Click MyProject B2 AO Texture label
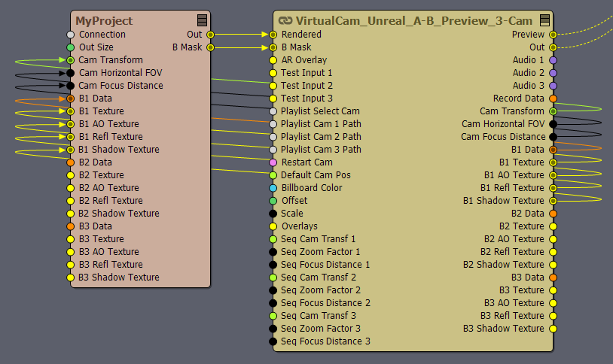 [x=109, y=188]
